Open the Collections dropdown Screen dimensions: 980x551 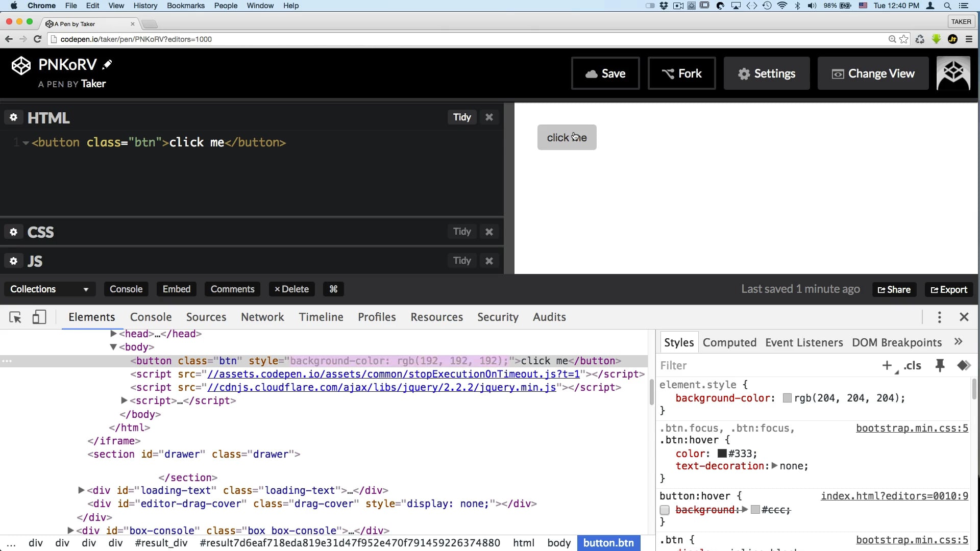coord(48,289)
